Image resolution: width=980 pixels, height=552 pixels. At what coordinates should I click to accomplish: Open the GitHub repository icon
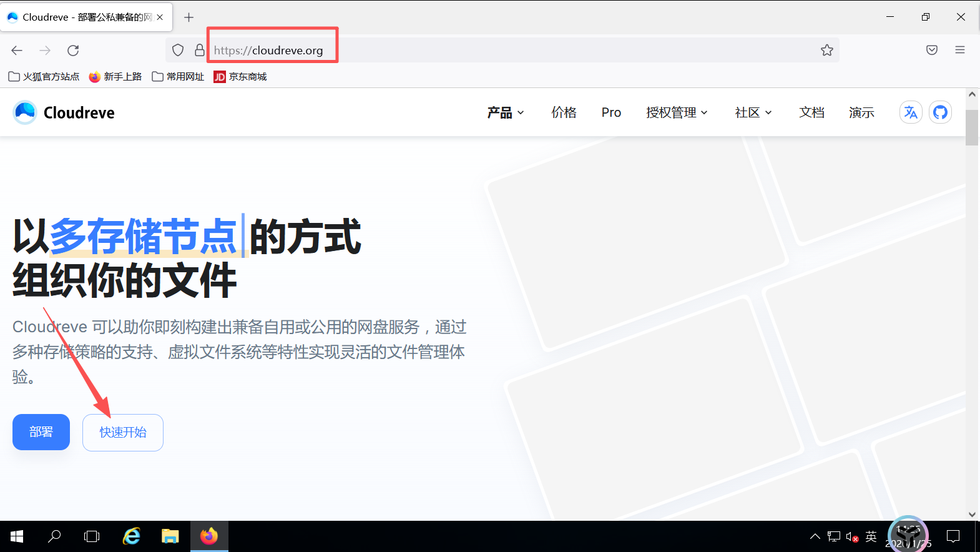click(x=940, y=112)
